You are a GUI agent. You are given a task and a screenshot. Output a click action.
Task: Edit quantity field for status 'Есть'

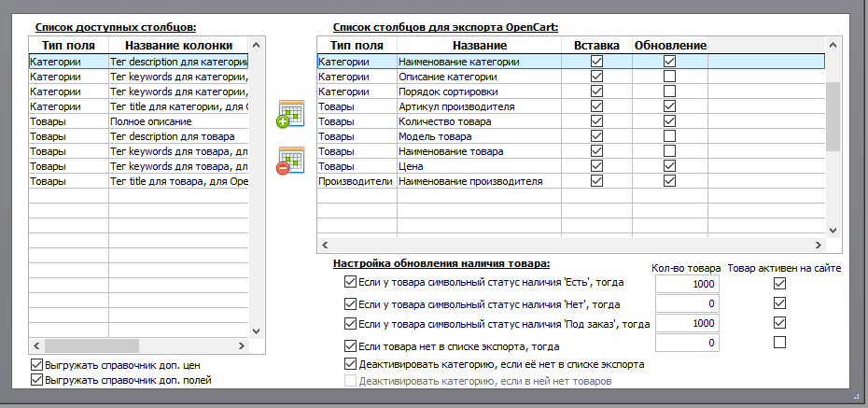click(x=687, y=284)
